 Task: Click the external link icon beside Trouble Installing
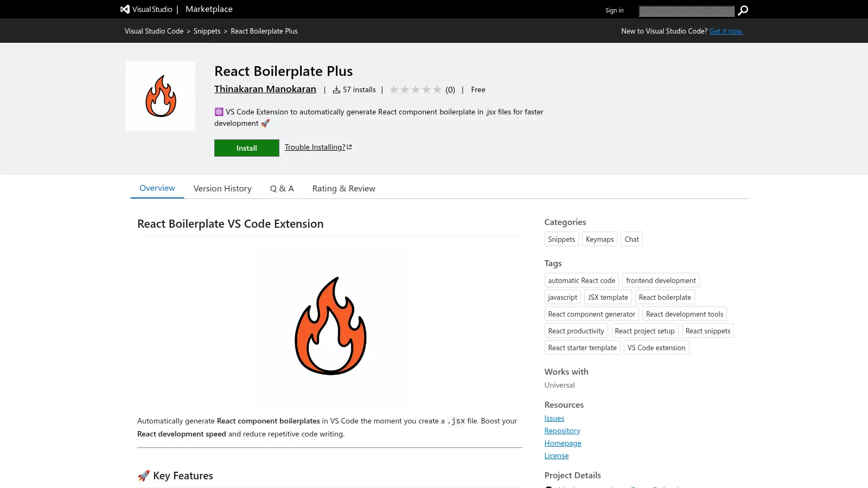349,147
